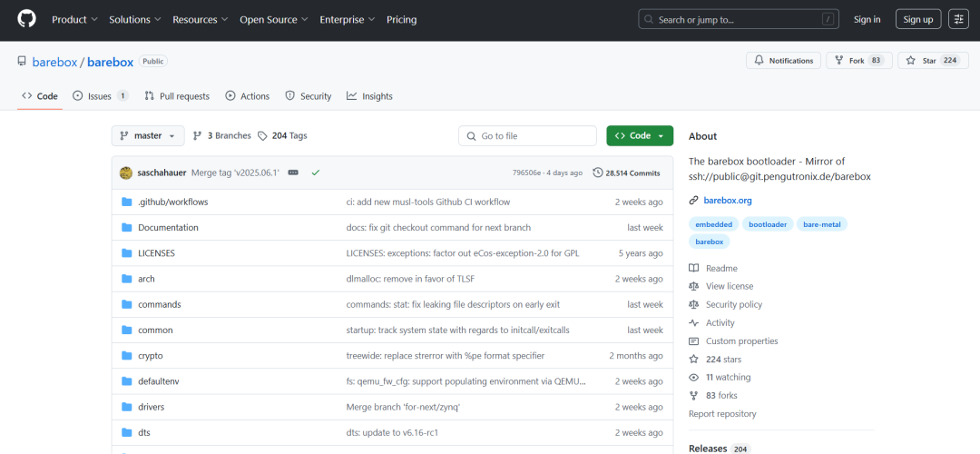Click the crypto folder icon
980x454 pixels.
click(x=127, y=356)
